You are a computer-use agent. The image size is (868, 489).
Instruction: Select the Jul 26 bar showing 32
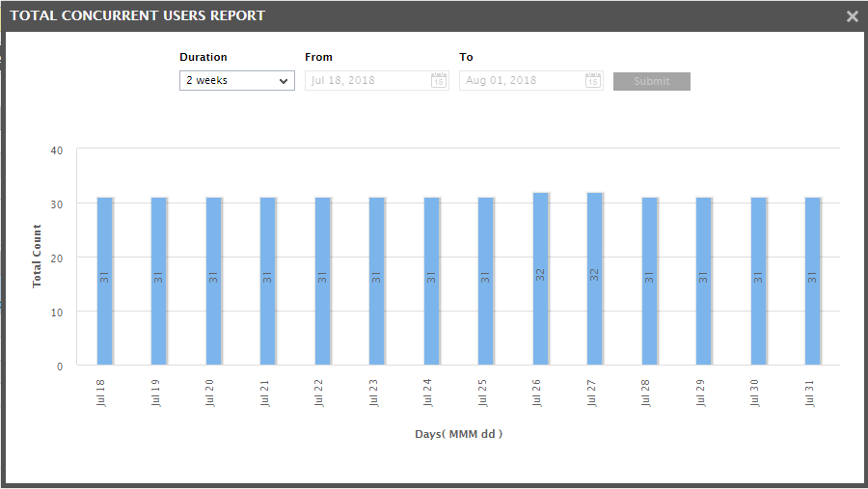541,279
